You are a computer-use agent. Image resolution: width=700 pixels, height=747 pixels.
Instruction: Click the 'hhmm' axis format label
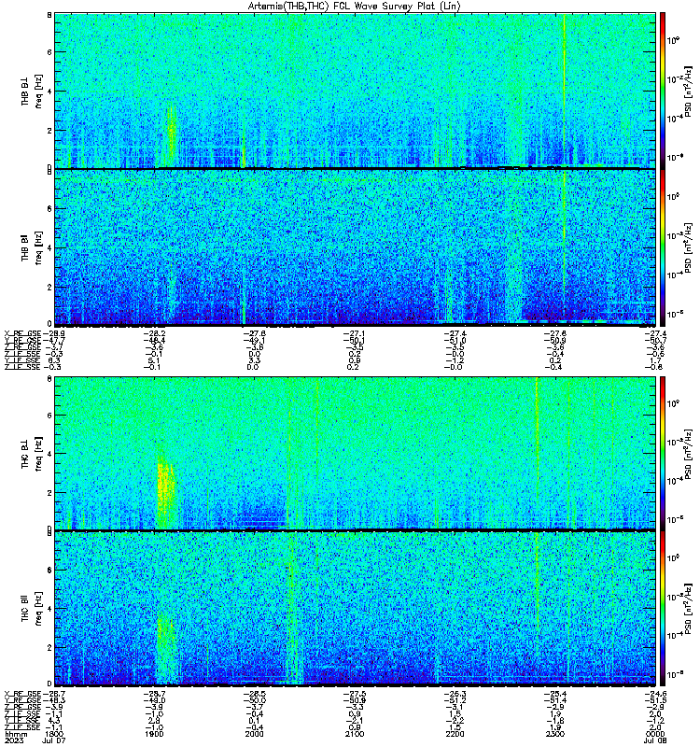tap(15, 734)
